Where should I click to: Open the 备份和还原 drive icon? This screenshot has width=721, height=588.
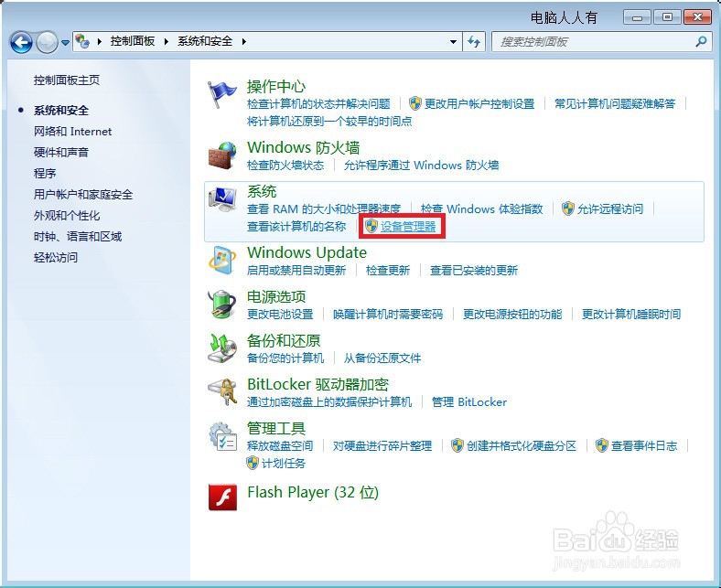click(x=222, y=348)
